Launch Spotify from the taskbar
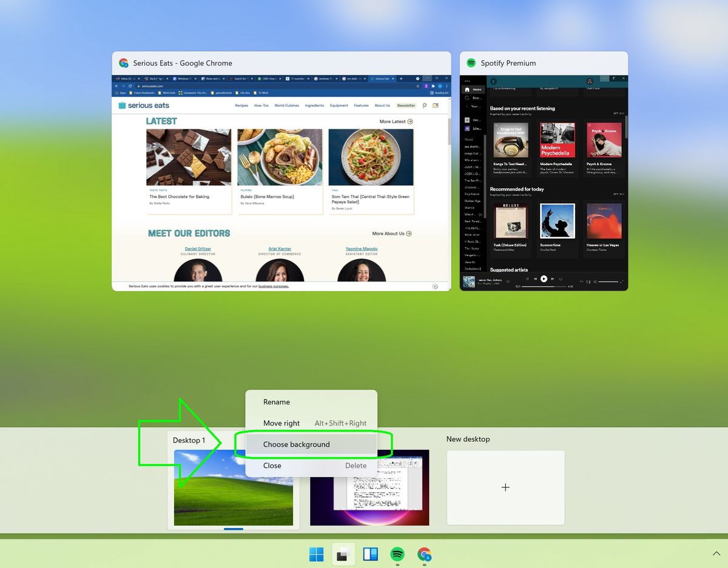Viewport: 728px width, 568px height. (x=397, y=554)
